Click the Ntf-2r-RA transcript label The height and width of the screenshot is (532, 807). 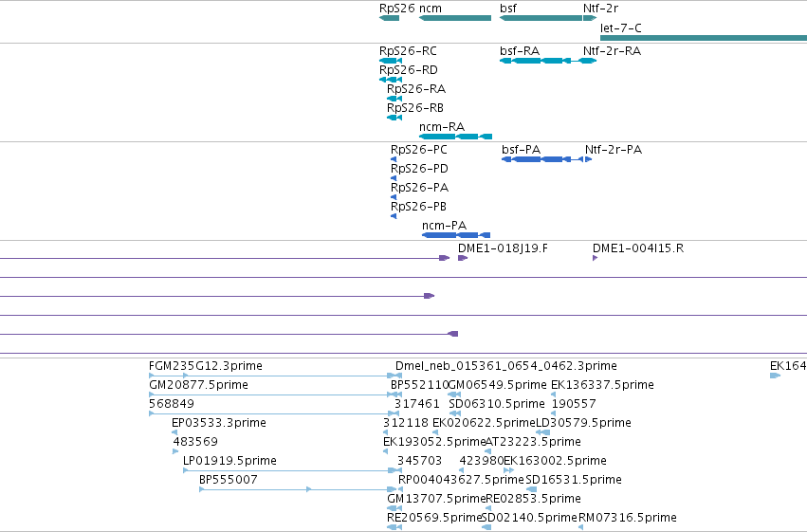(612, 51)
